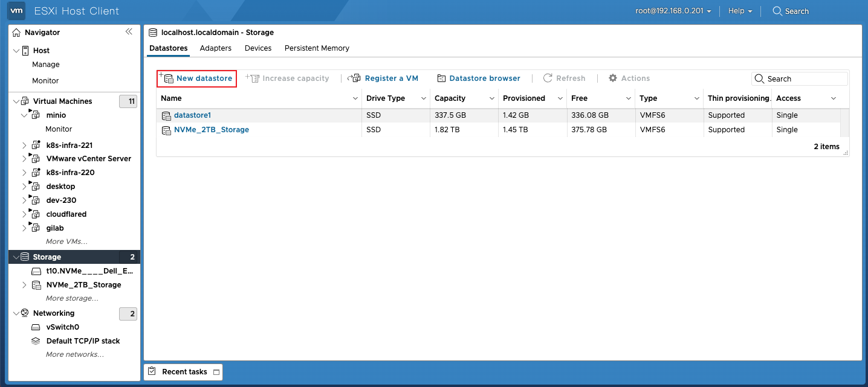
Task: Click the desktop VM icon
Action: (x=35, y=187)
